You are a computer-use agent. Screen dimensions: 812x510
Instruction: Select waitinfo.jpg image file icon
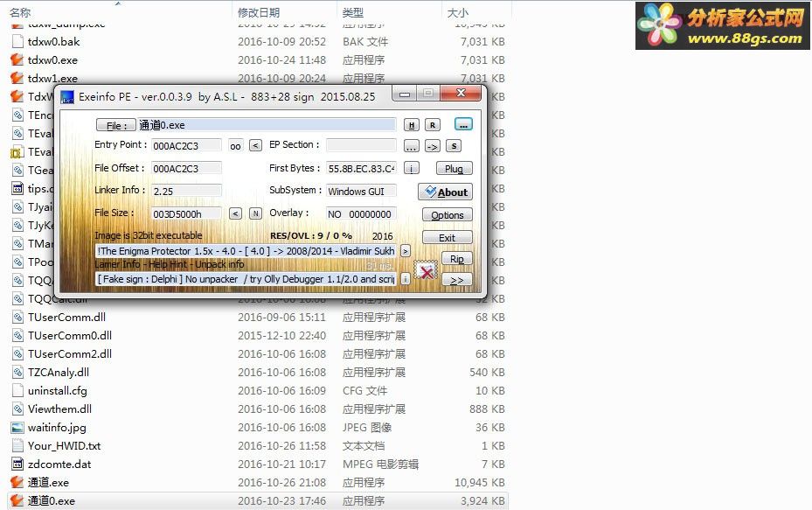17,428
